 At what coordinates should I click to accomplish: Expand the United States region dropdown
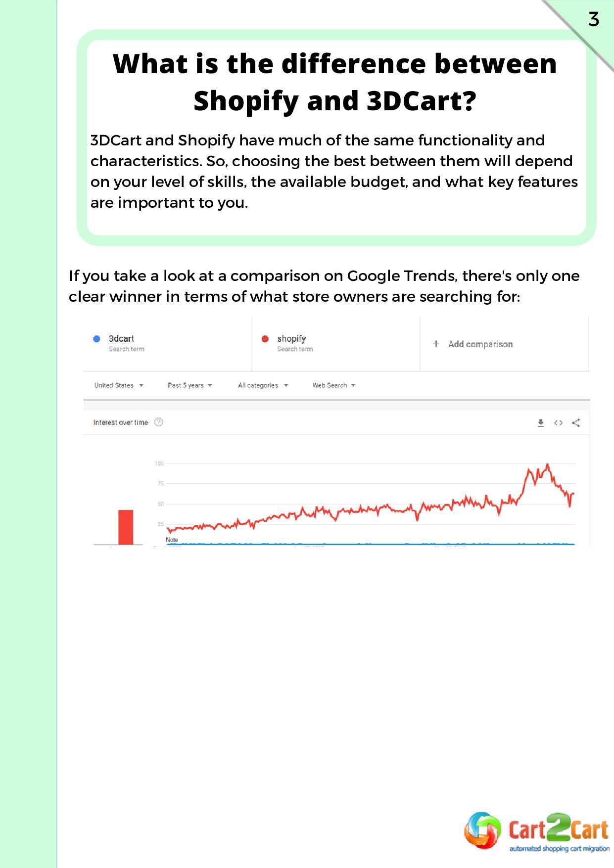[x=119, y=385]
